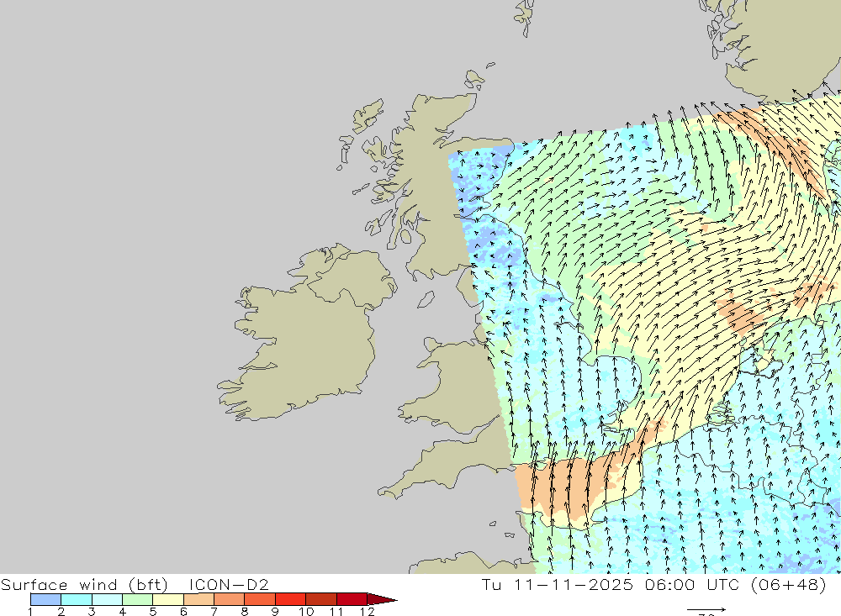Screen dimensions: 841x616
Task: Click the '06:00 UTC' time text
Action: click(694, 584)
